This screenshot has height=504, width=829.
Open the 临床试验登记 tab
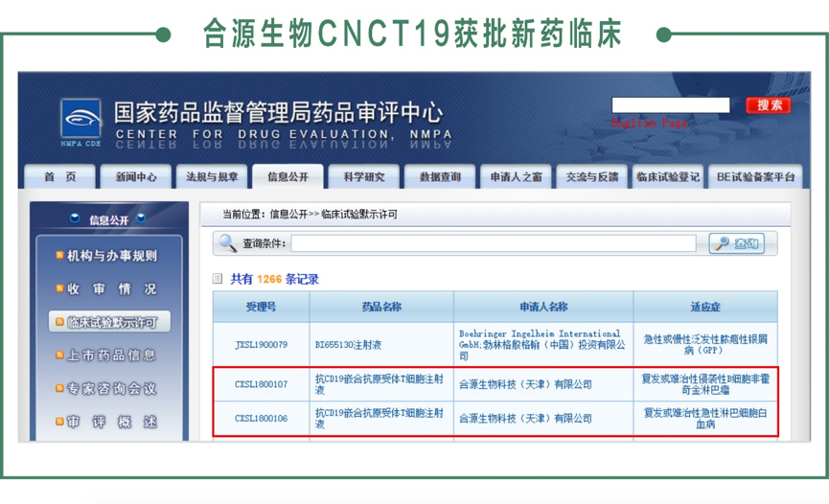coord(668,176)
